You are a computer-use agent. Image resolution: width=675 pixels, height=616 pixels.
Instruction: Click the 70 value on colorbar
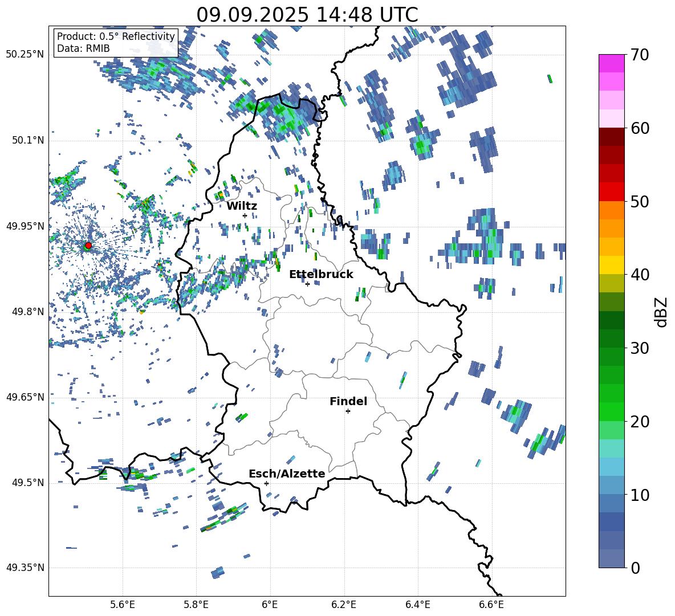pos(640,55)
